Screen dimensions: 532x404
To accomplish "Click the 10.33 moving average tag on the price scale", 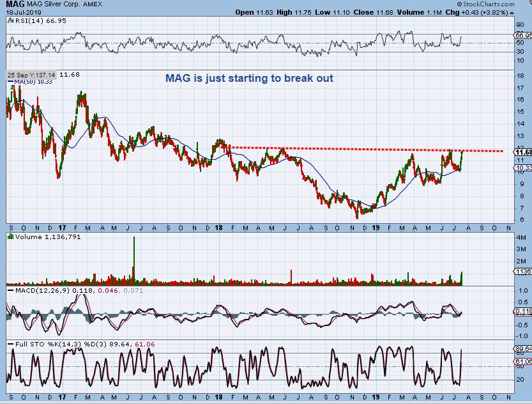I will pos(523,167).
